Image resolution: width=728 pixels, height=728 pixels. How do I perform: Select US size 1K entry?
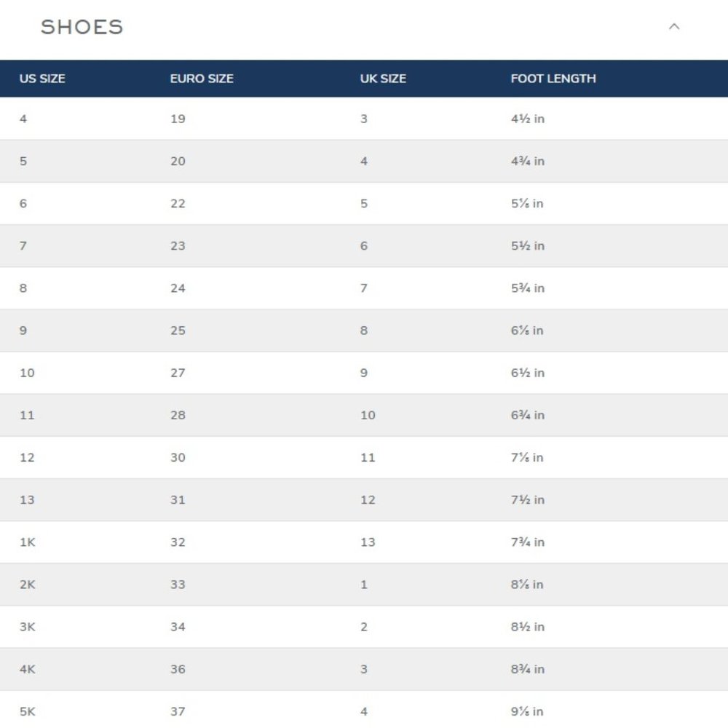28,542
